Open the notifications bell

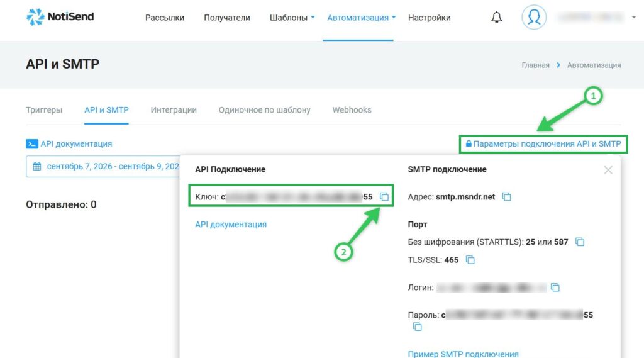(497, 17)
